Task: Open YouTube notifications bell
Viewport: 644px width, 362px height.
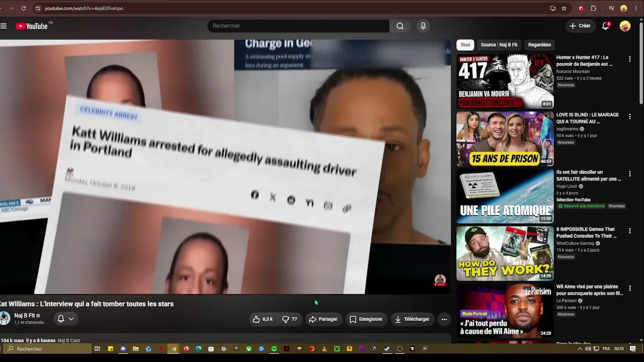Action: (x=606, y=26)
